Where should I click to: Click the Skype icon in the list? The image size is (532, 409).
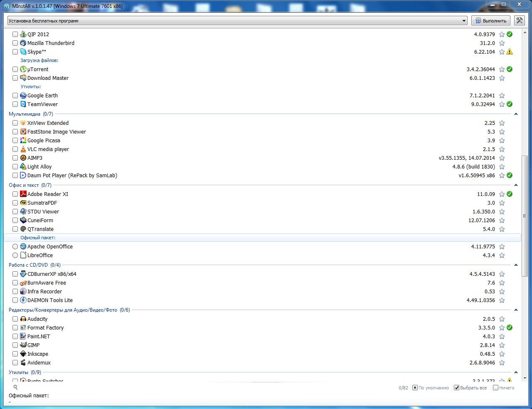click(23, 52)
